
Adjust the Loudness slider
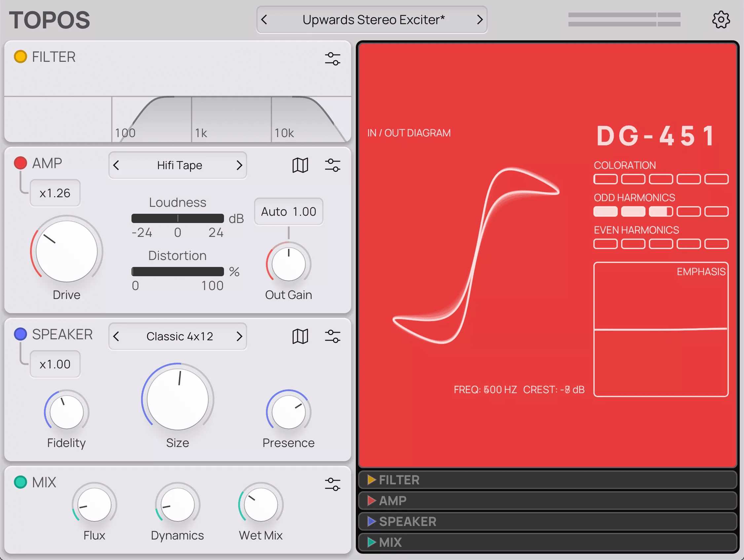click(x=178, y=218)
